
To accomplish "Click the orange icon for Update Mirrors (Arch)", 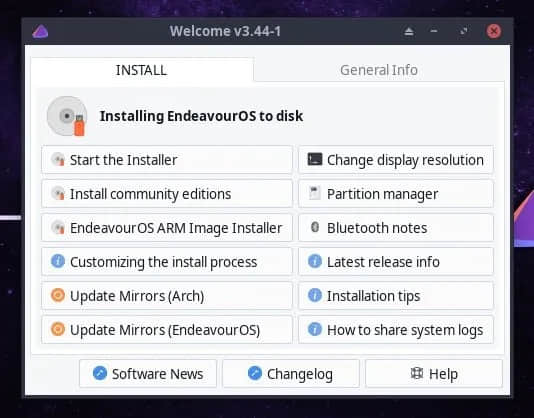I will tap(58, 295).
